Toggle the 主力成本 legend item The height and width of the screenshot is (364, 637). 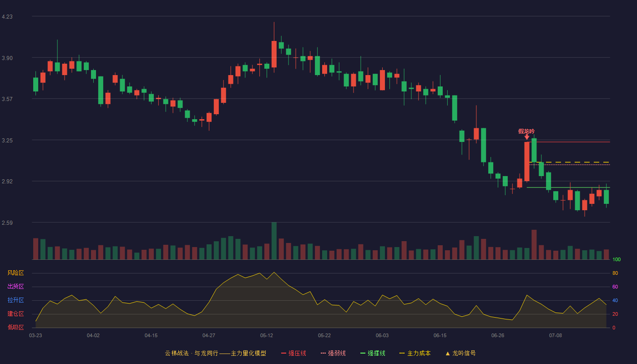click(x=415, y=353)
